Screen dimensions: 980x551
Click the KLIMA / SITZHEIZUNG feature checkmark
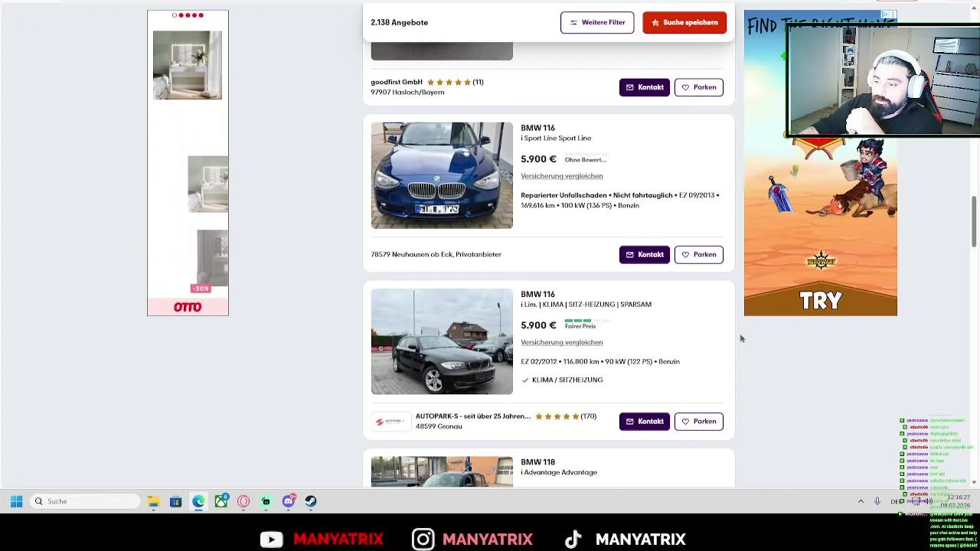525,380
